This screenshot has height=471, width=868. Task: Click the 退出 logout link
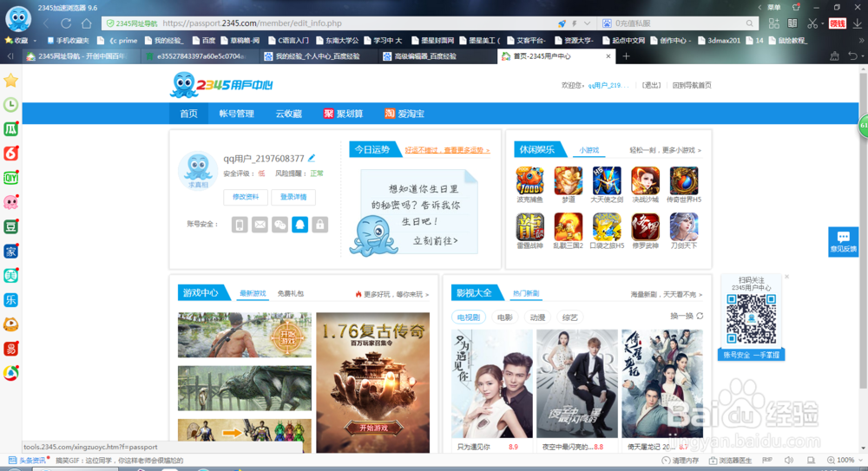click(x=651, y=85)
